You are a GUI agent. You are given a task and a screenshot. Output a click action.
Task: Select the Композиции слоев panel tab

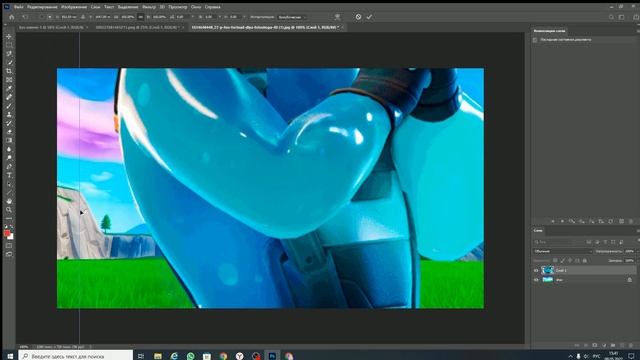coord(549,31)
